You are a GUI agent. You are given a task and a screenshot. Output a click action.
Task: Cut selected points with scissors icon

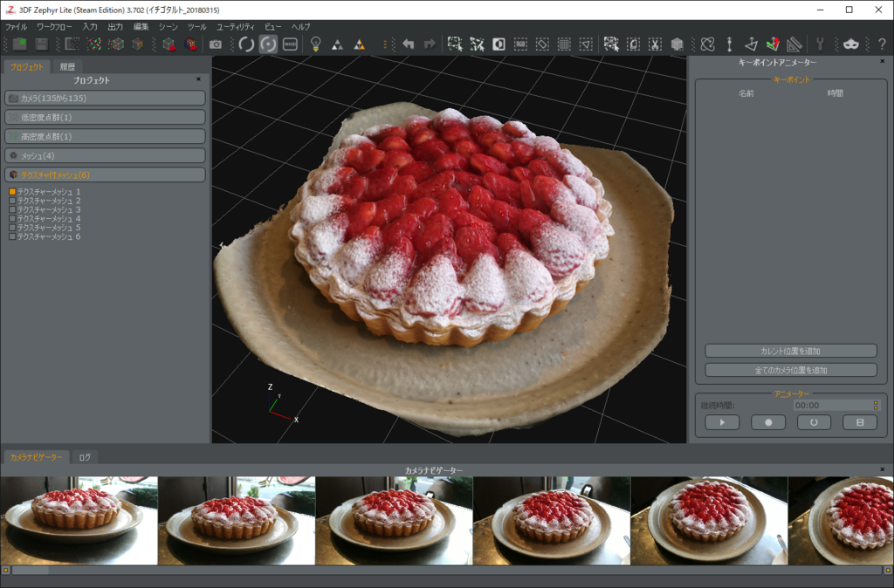655,44
